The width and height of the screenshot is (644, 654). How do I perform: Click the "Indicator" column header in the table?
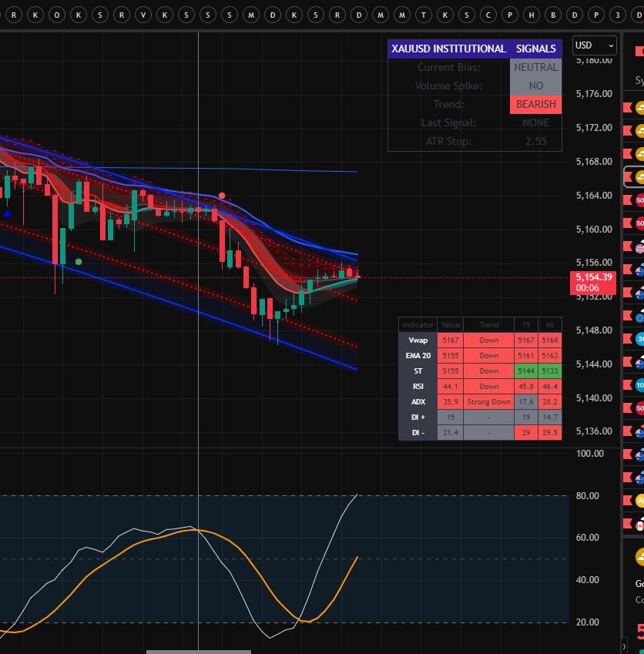[x=418, y=325]
